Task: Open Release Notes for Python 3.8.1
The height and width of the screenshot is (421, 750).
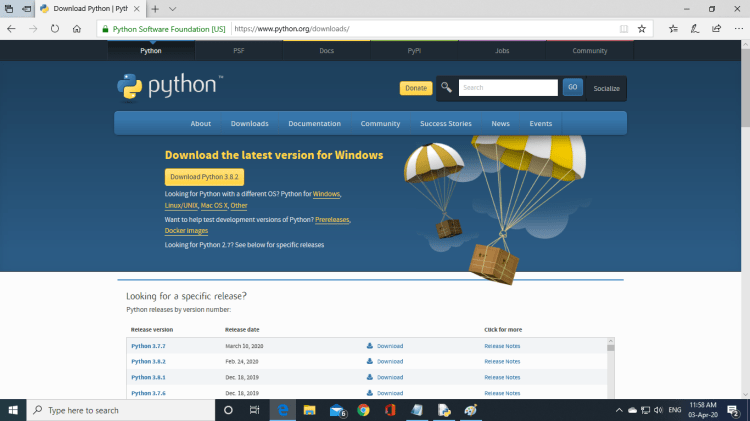Action: pos(502,377)
